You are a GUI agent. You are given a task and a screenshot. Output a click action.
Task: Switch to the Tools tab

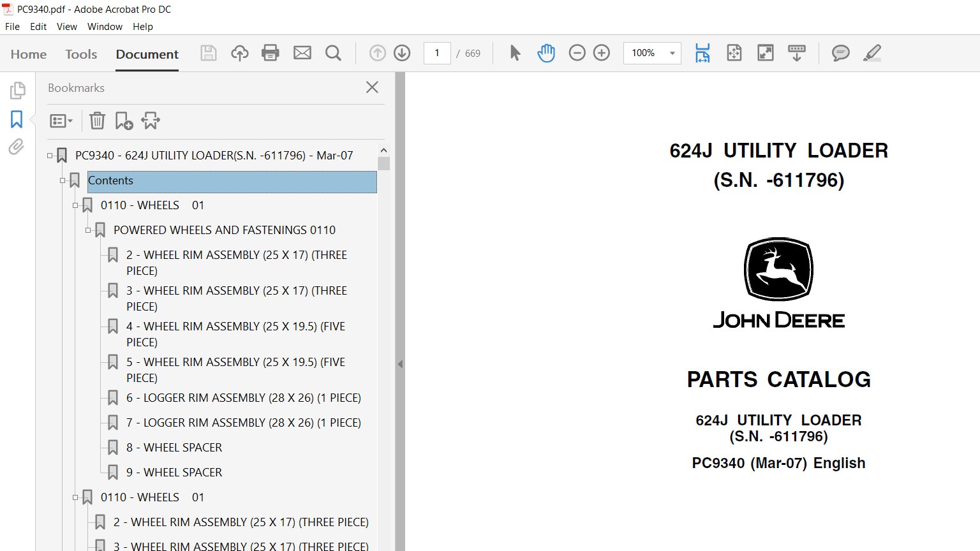(x=81, y=54)
